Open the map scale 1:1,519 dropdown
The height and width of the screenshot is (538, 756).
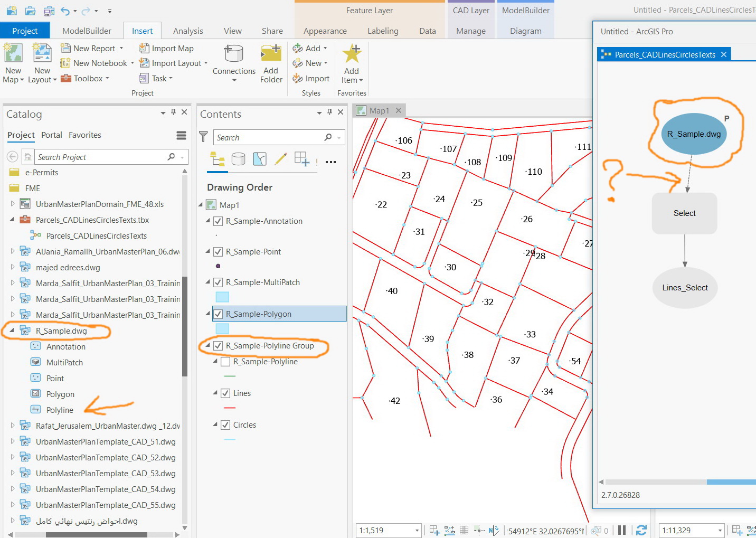pyautogui.click(x=417, y=531)
